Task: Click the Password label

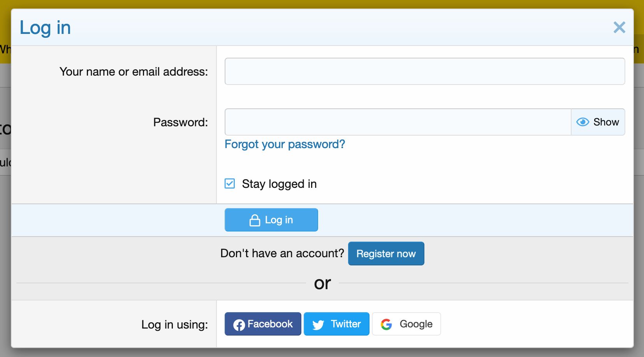Action: (181, 122)
